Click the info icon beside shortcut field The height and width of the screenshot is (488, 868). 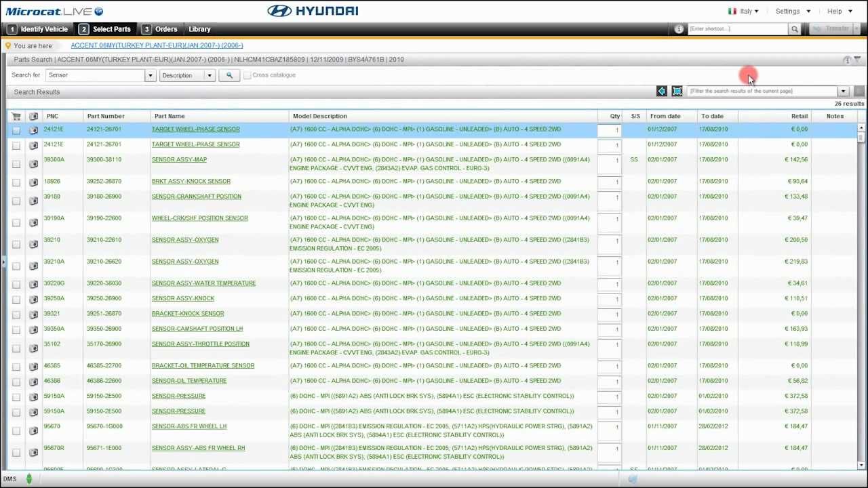679,29
